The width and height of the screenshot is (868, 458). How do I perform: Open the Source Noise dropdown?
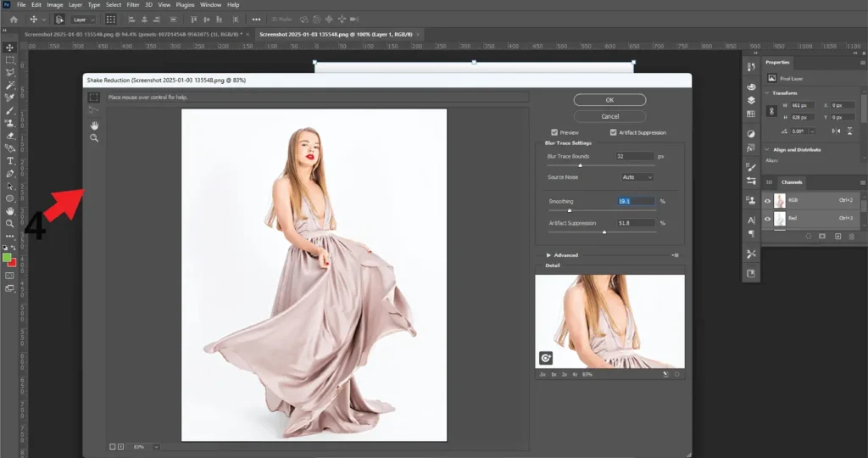click(637, 177)
